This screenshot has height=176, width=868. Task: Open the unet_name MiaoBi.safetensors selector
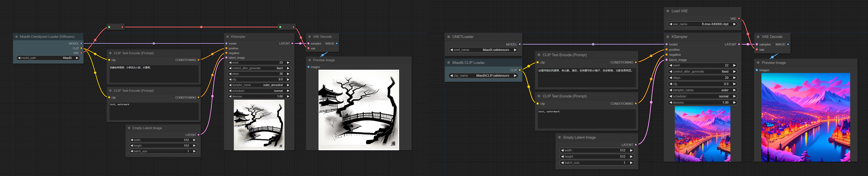(484, 50)
